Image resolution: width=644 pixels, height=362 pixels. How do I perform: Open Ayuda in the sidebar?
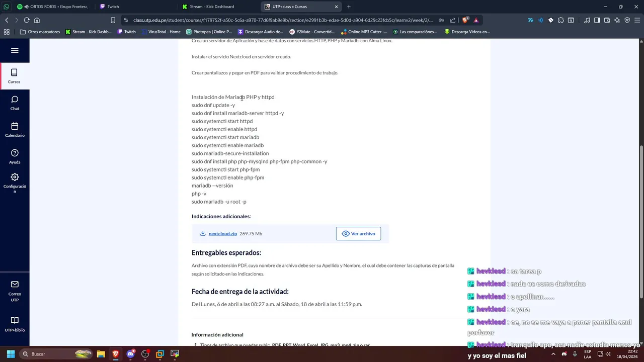(15, 157)
